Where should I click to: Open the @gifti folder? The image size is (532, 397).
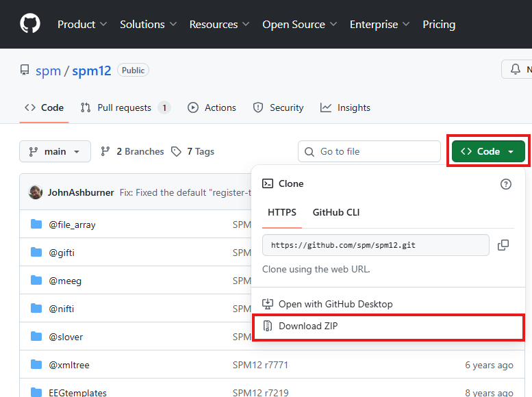(x=61, y=253)
